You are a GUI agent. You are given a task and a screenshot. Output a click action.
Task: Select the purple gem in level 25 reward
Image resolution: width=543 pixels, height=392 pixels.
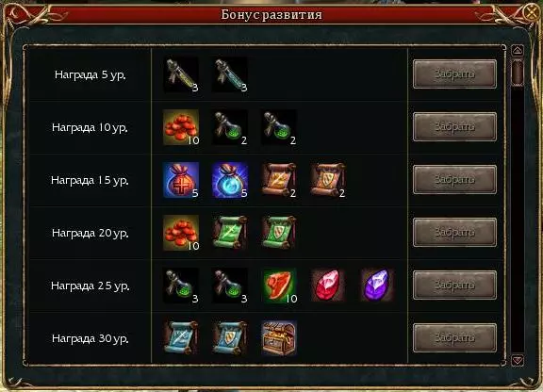[x=377, y=285]
